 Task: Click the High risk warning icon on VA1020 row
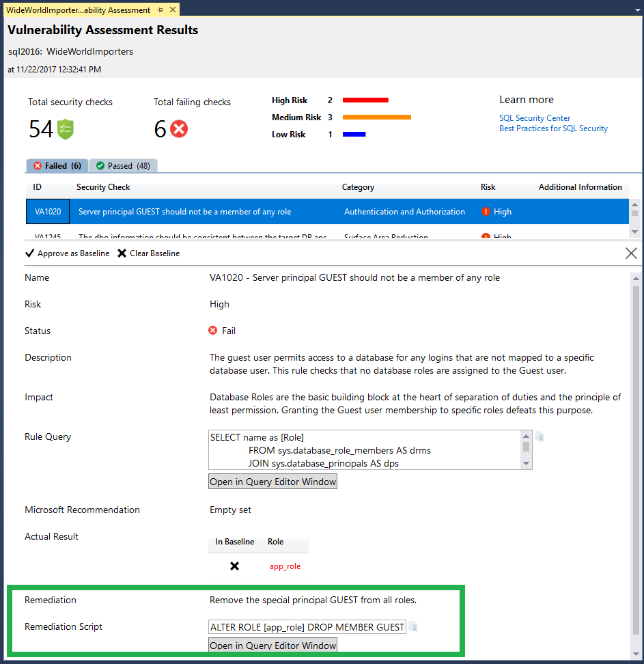pyautogui.click(x=486, y=212)
